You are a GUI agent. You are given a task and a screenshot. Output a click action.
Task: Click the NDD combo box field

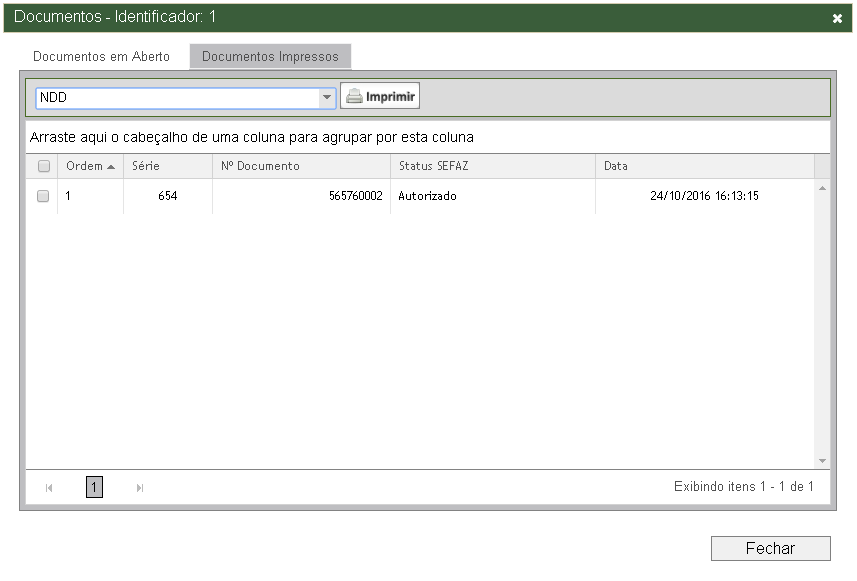186,98
